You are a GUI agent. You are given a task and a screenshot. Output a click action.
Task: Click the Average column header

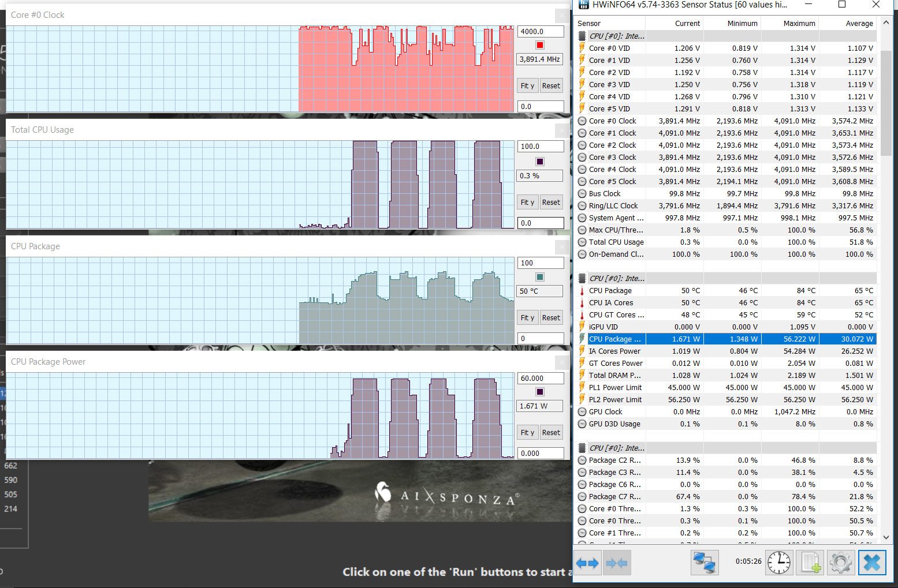[847, 23]
